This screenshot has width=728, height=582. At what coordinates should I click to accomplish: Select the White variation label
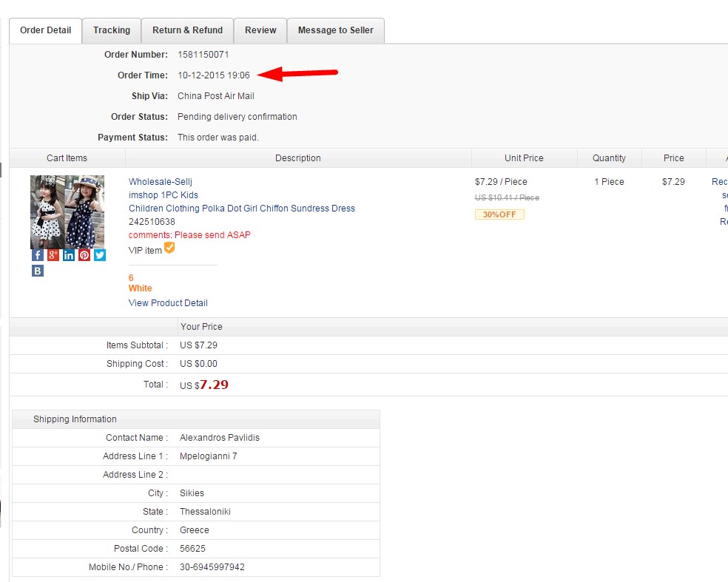140,288
